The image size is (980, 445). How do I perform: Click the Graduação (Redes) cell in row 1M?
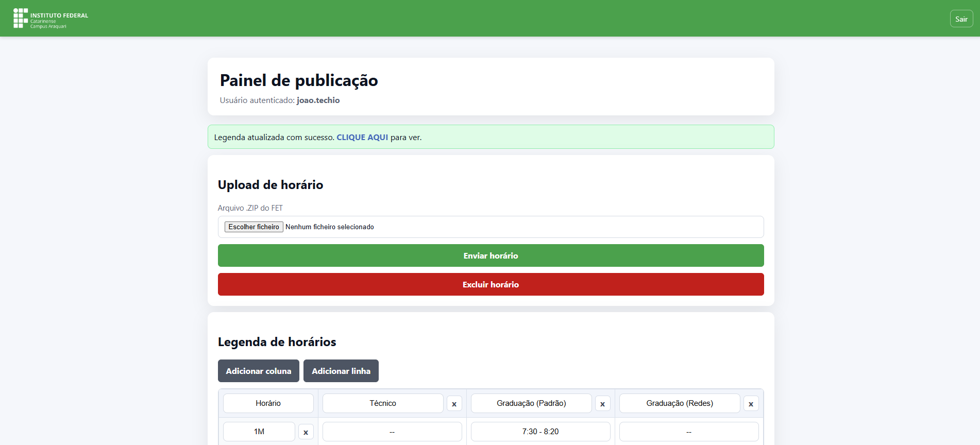pyautogui.click(x=688, y=432)
